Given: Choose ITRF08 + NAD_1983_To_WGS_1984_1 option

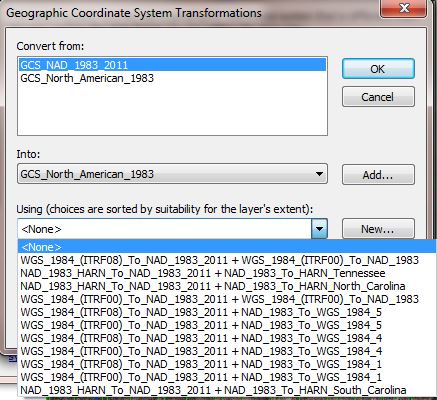Looking at the screenshot, I should point(227,364).
